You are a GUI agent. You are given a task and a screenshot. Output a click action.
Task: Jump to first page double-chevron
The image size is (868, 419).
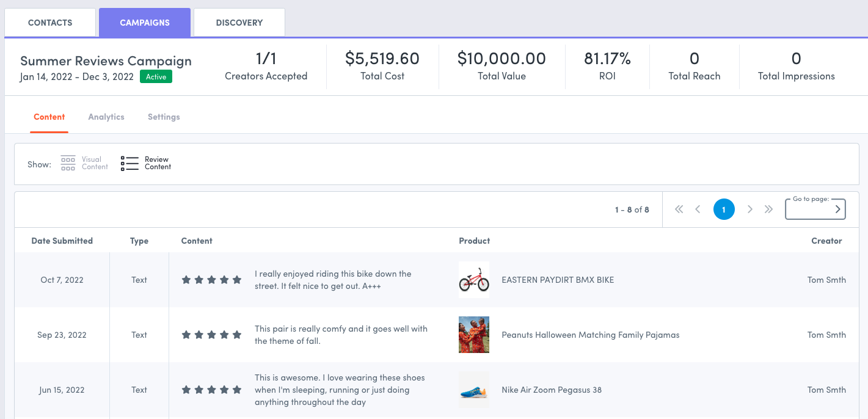tap(679, 209)
